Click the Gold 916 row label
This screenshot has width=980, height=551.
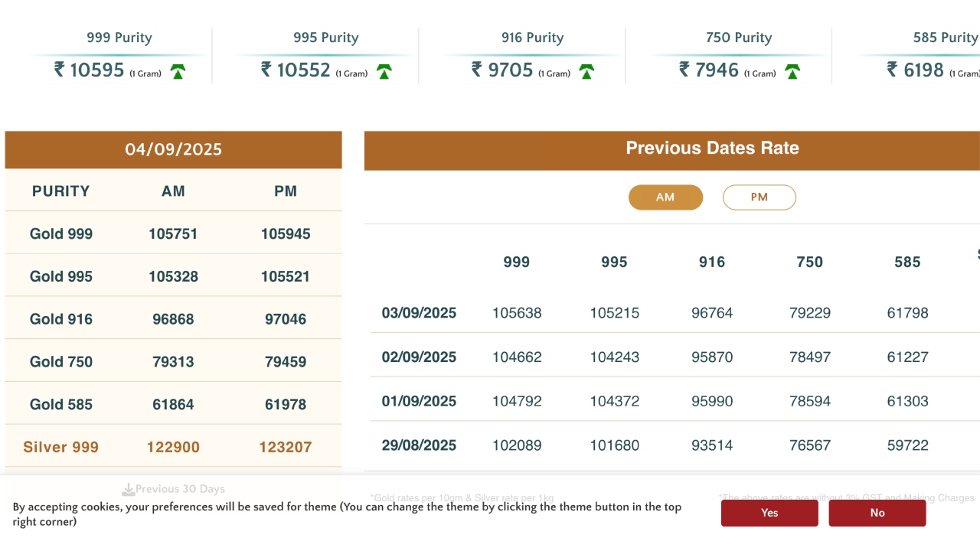pos(61,319)
